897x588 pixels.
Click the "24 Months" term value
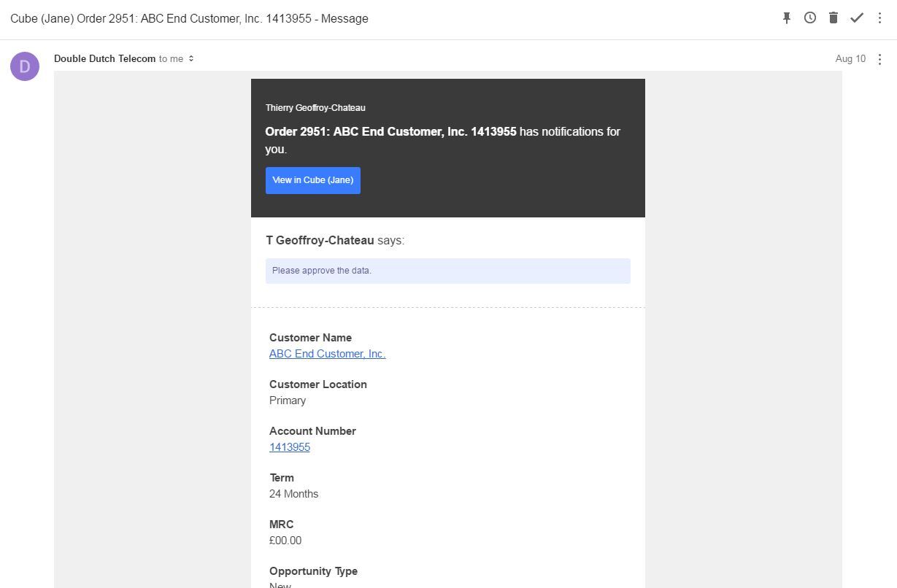point(293,494)
